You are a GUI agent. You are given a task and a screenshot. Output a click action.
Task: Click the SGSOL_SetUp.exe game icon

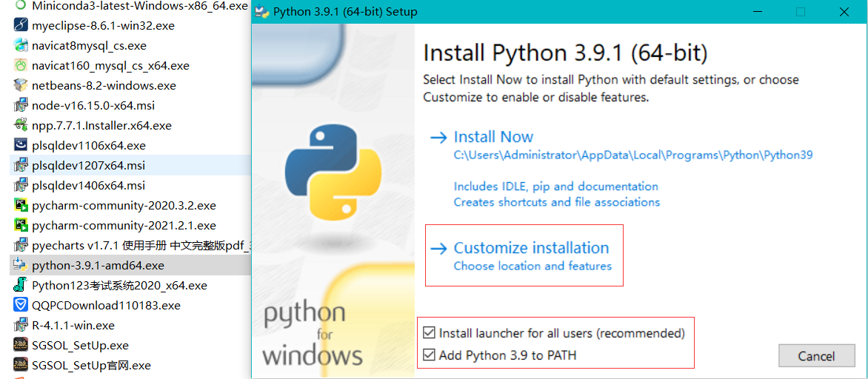click(21, 345)
